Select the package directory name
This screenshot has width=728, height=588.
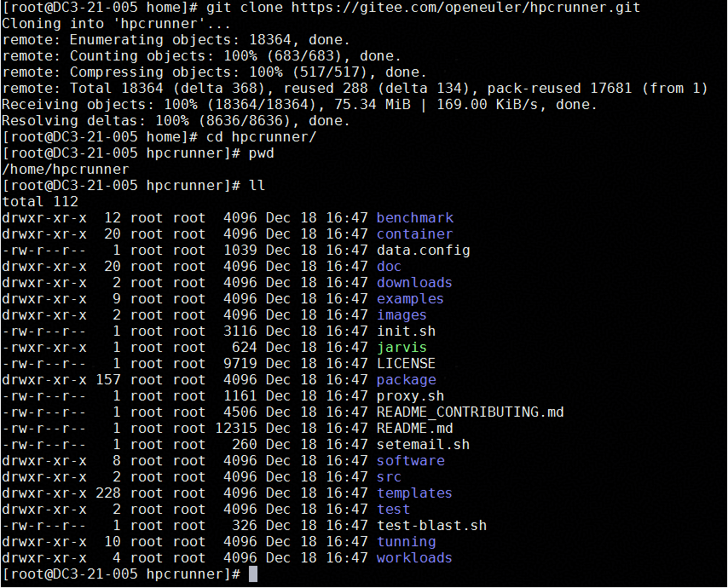(x=406, y=380)
